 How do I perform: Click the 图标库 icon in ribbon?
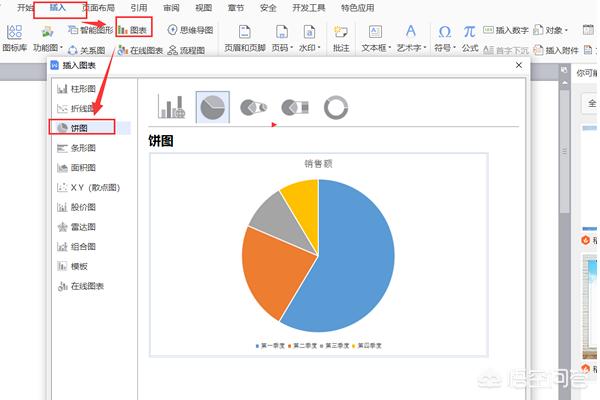coord(15,38)
